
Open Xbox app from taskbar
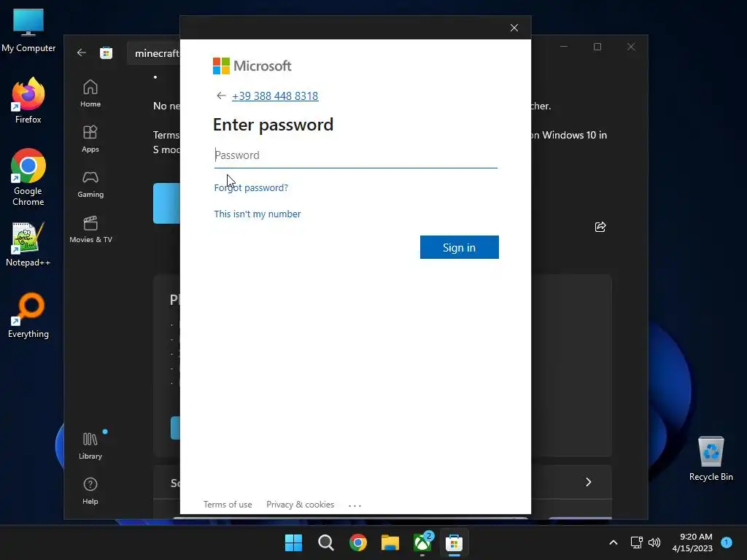422,542
